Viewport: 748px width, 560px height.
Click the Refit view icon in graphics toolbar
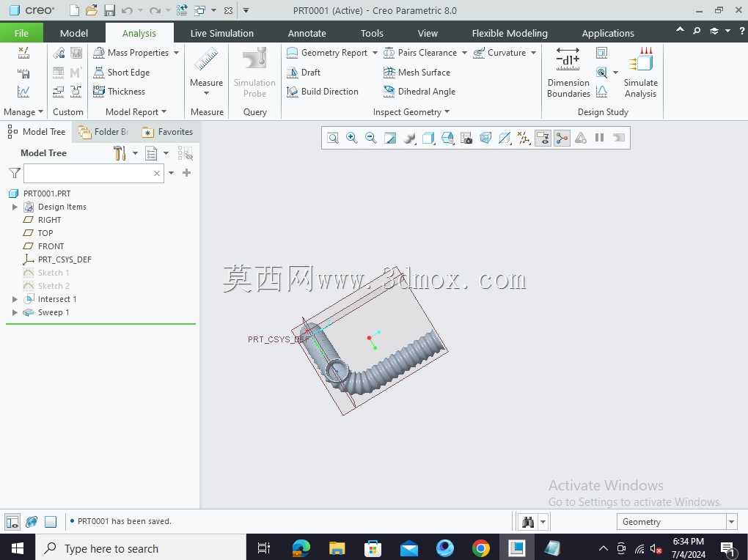click(333, 138)
